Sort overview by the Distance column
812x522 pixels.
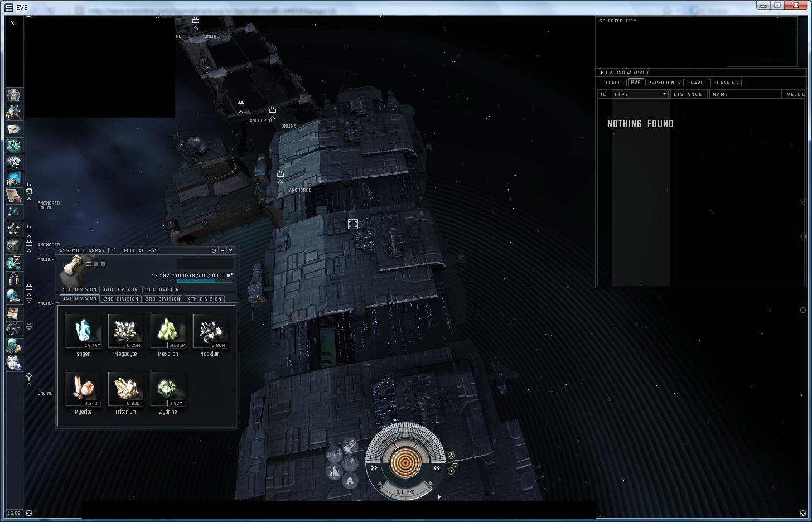[689, 94]
